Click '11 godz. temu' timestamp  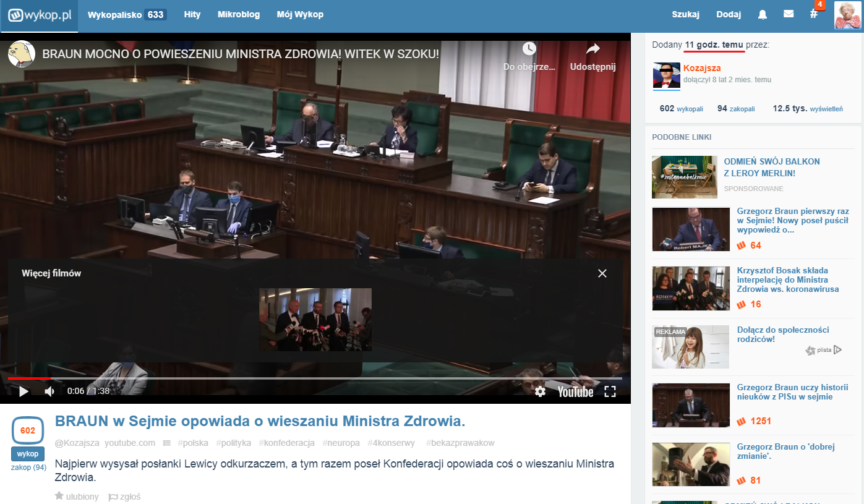714,45
